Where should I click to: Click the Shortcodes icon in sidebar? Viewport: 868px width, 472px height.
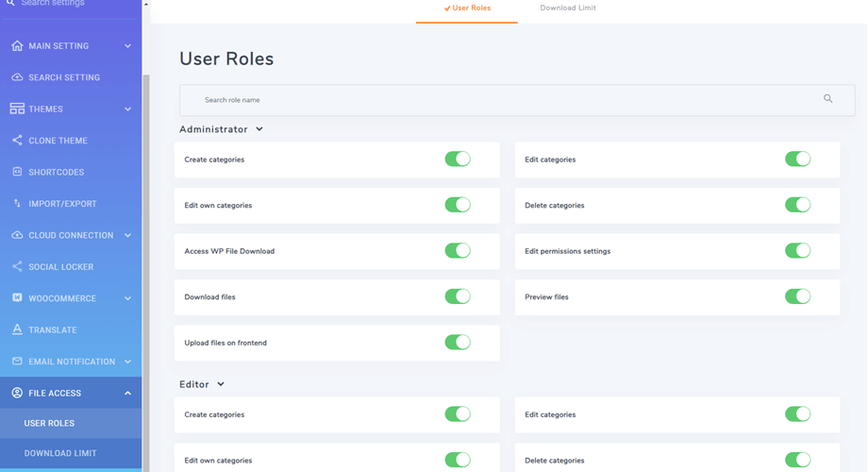click(17, 172)
